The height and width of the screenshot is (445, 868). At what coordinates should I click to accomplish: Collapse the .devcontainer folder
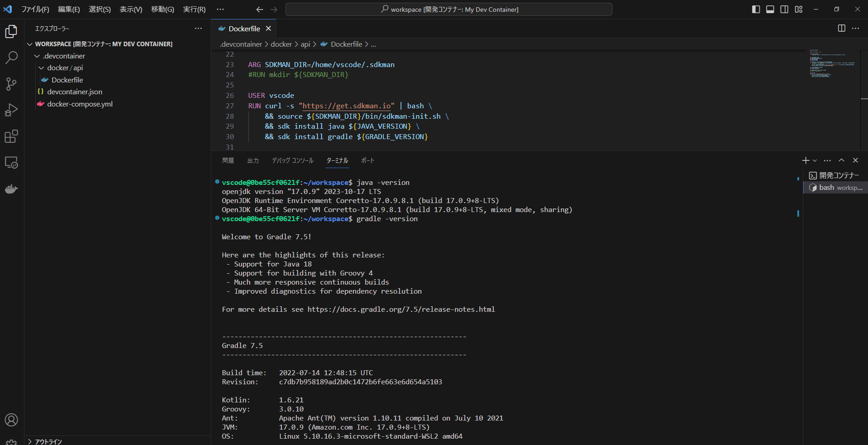point(37,56)
